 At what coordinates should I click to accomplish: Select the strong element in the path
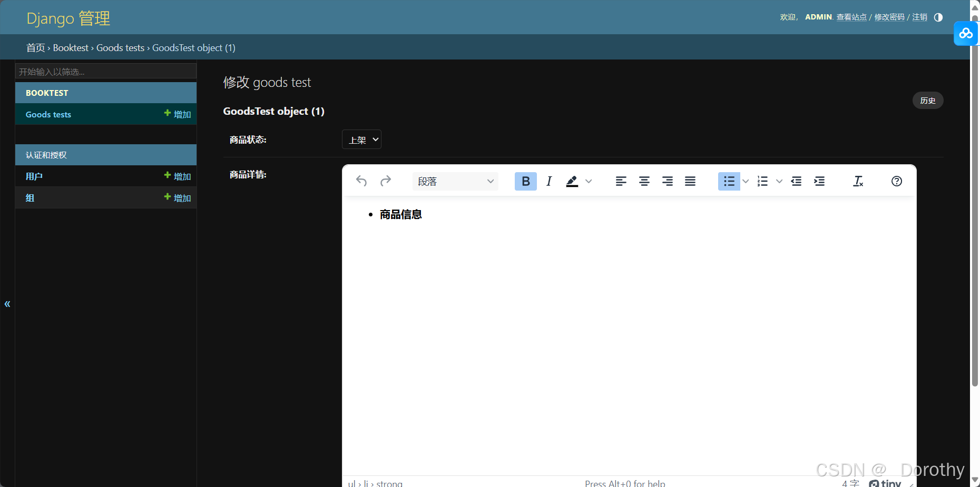(389, 483)
